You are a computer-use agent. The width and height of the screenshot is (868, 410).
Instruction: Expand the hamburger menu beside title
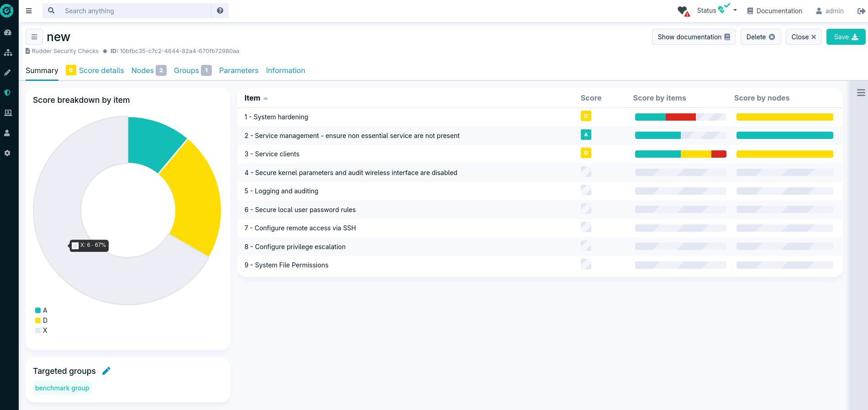coord(34,37)
